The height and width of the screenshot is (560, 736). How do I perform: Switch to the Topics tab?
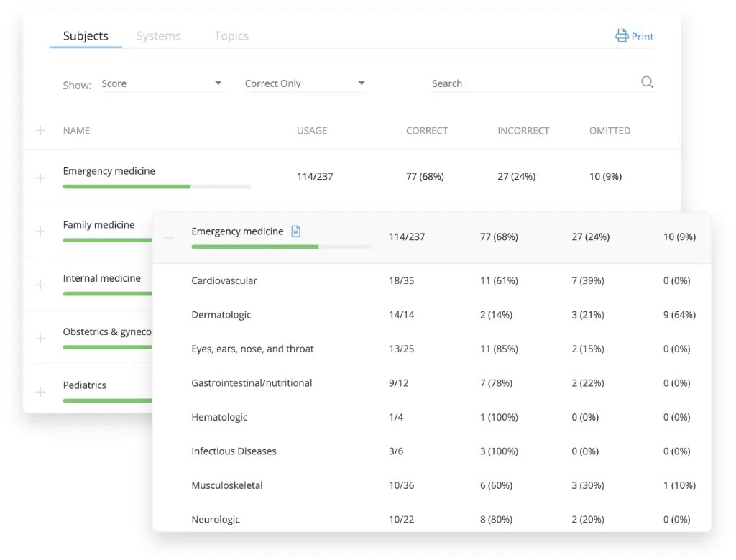[x=231, y=36]
